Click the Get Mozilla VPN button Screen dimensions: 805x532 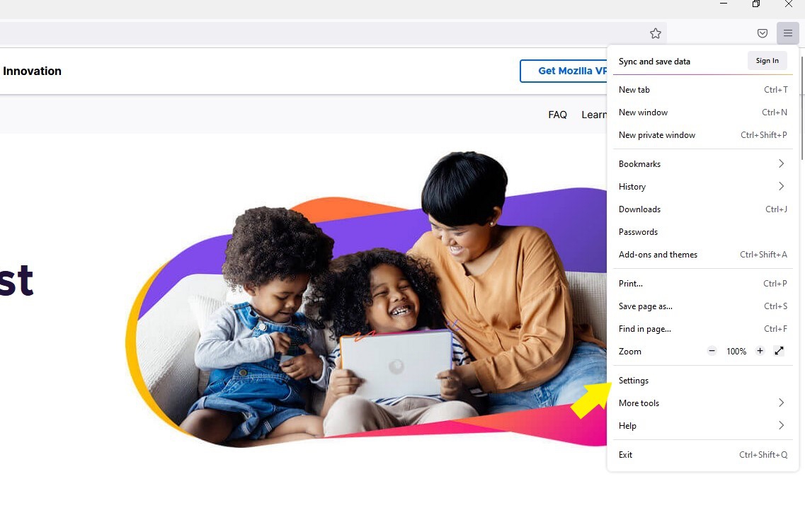click(x=564, y=71)
